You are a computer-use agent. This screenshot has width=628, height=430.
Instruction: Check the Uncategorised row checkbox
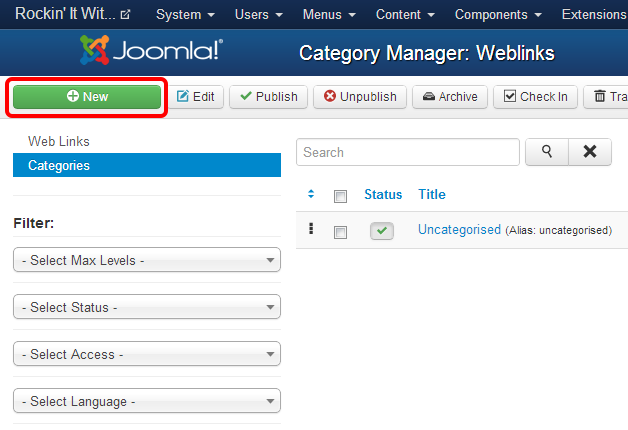pos(340,232)
